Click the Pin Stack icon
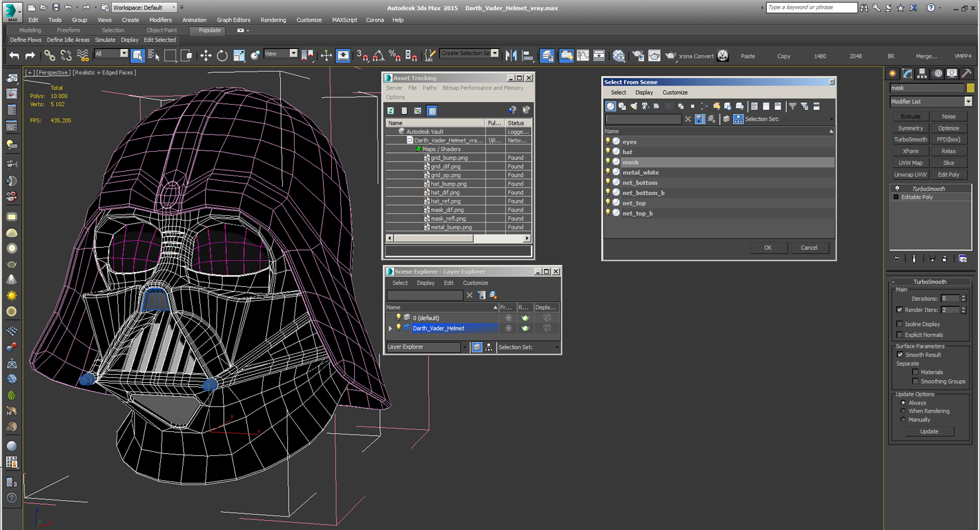This screenshot has width=980, height=530. click(896, 258)
